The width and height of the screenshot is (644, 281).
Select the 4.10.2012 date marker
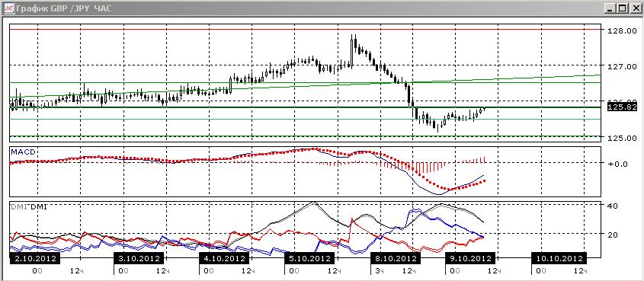click(224, 259)
